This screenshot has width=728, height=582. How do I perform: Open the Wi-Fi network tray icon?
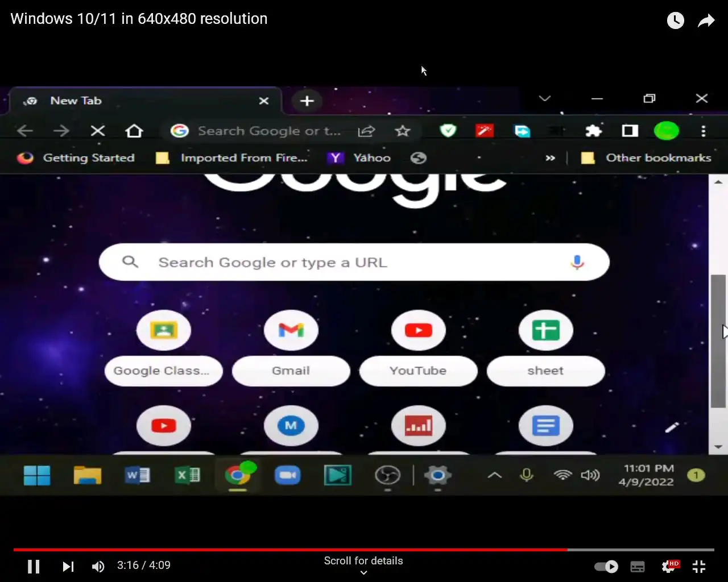(563, 475)
